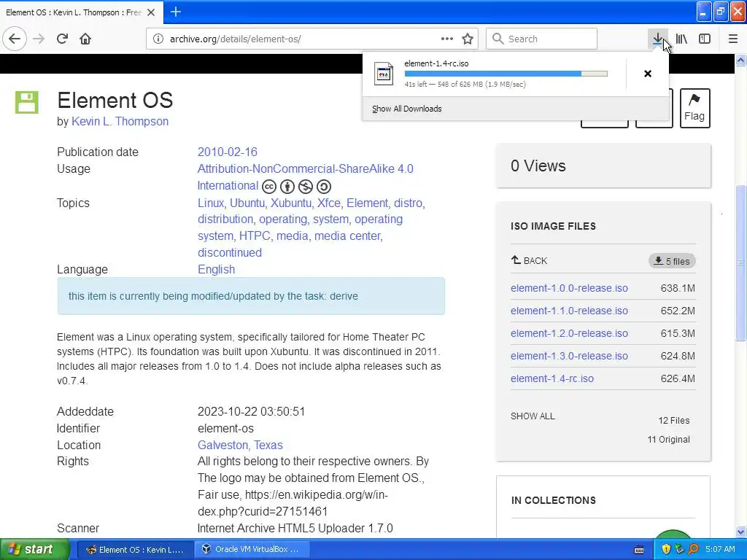The width and height of the screenshot is (747, 560).
Task: Click the on-screen keyboard tray icon
Action: pyautogui.click(x=639, y=550)
